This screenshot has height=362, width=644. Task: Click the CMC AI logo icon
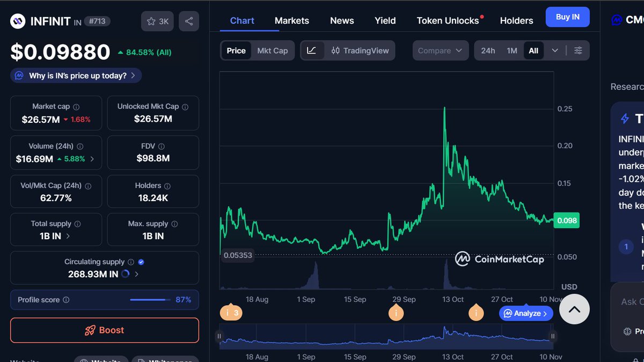(x=617, y=20)
